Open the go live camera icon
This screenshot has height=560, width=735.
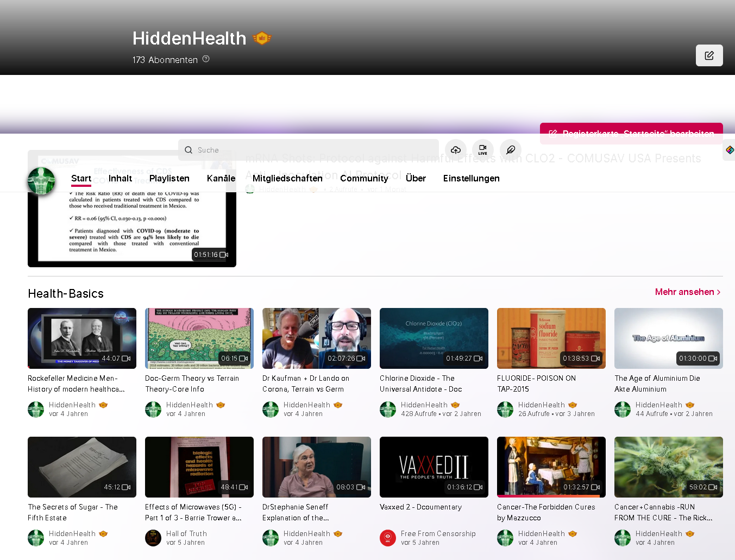click(483, 150)
